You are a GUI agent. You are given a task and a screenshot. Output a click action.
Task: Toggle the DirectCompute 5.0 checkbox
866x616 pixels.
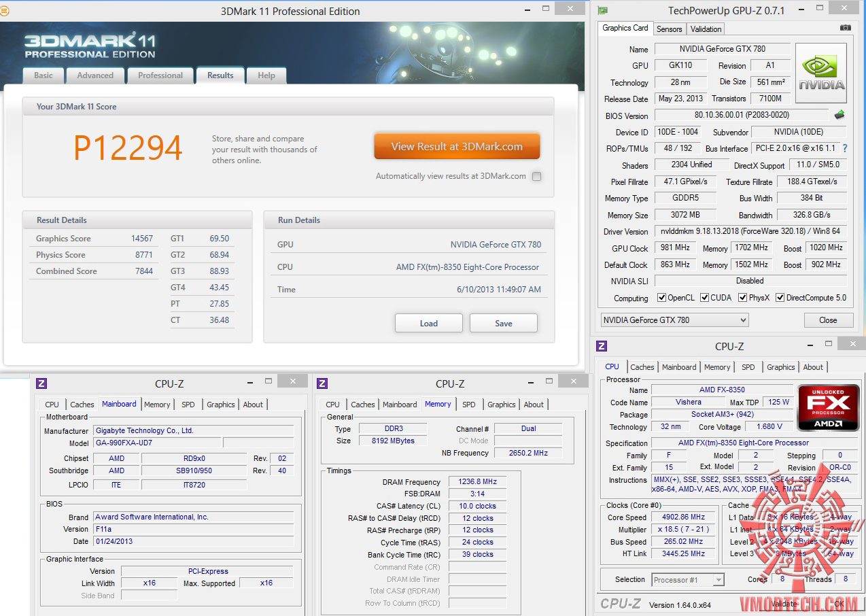click(780, 298)
